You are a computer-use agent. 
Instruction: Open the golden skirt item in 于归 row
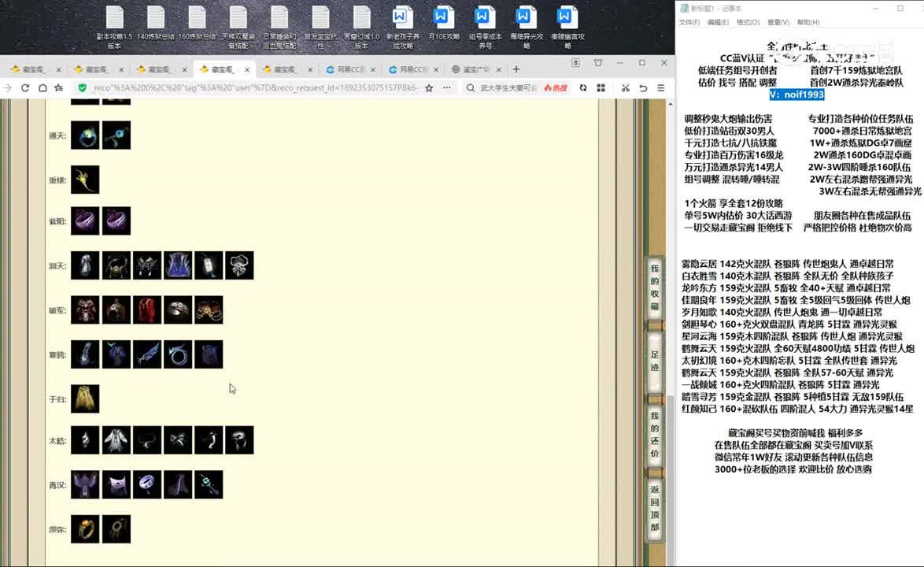tap(85, 398)
